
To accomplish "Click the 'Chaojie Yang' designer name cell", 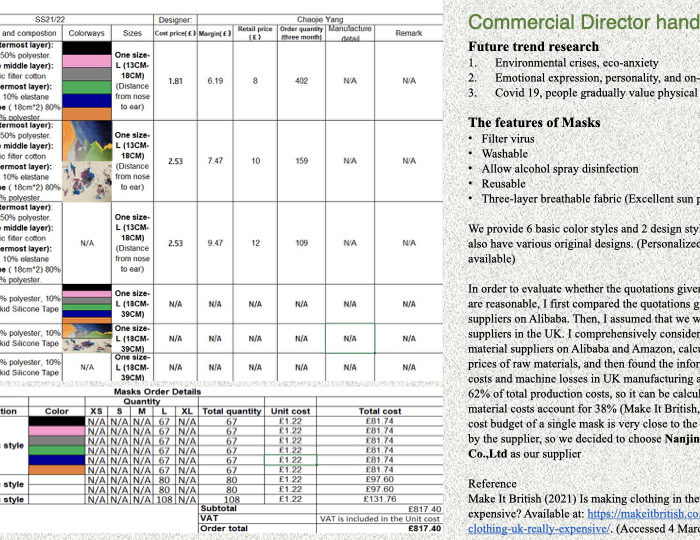I will [320, 20].
